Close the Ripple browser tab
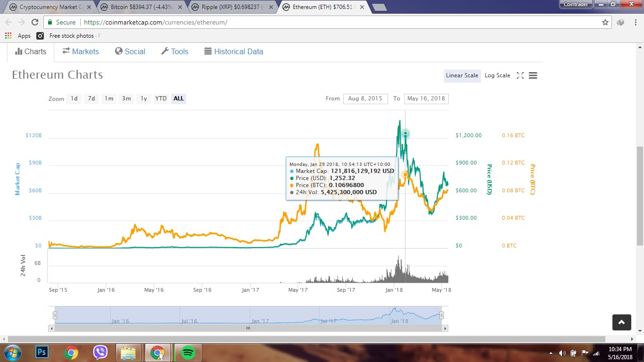Viewport: 644px width, 362px height. [x=271, y=7]
